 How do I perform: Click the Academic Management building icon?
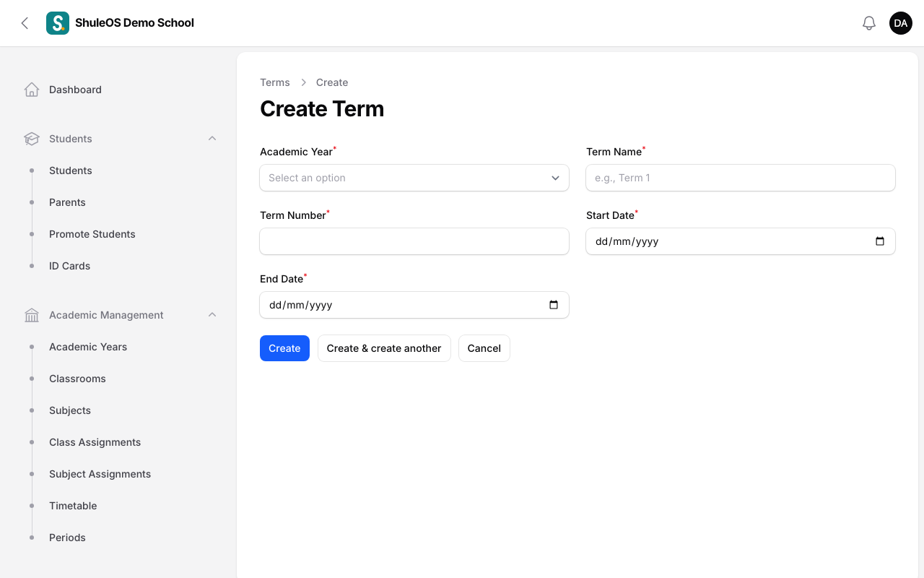[32, 315]
